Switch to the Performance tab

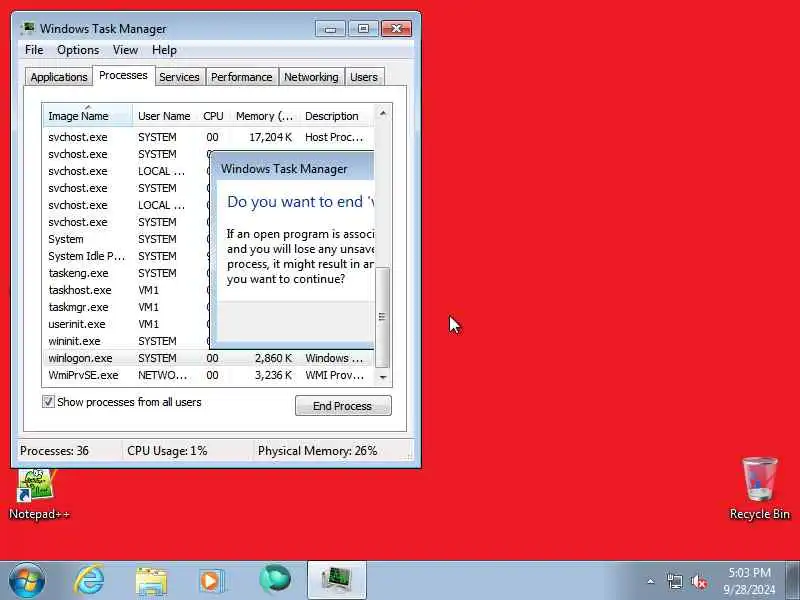(x=241, y=77)
